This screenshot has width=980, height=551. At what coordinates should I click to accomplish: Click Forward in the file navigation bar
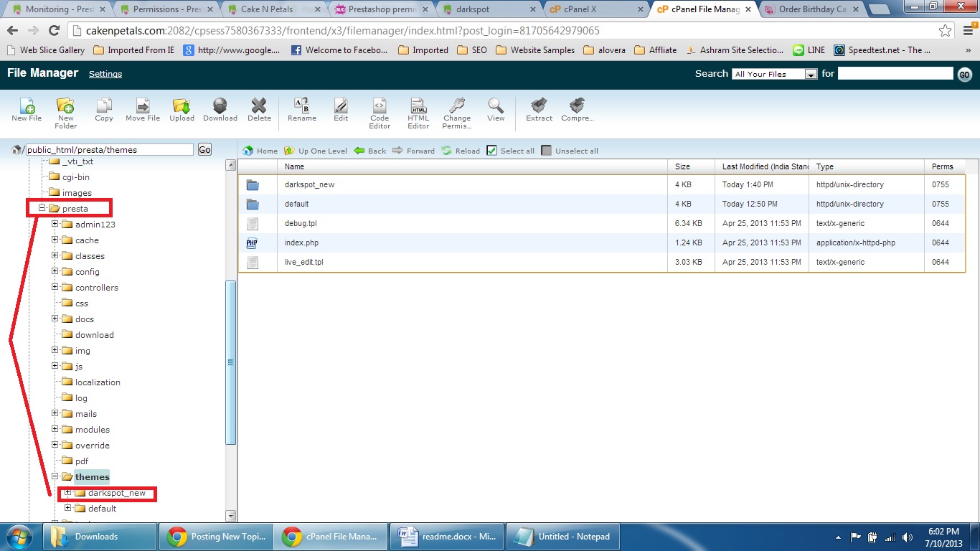pos(413,151)
